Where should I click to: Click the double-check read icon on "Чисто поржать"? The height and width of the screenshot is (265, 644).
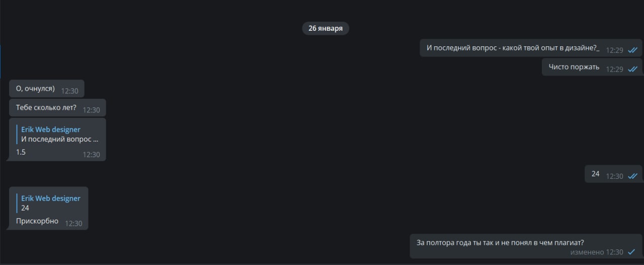coord(632,69)
